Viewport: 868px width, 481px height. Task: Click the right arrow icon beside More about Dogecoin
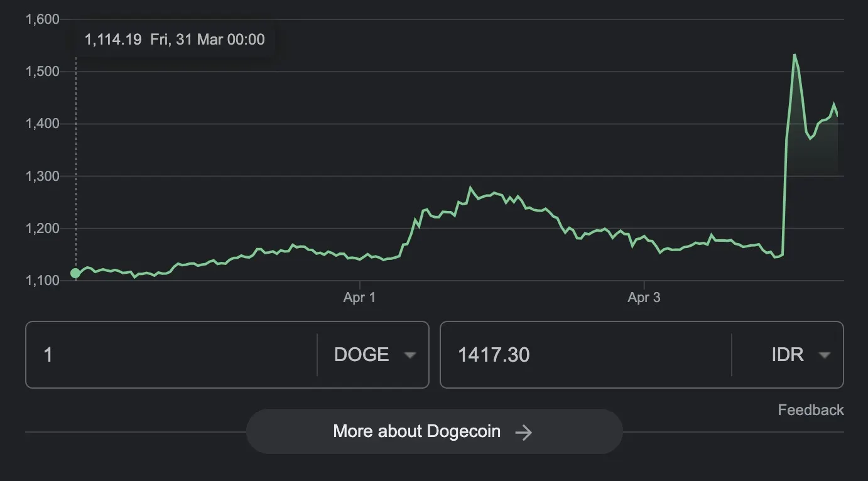click(523, 432)
